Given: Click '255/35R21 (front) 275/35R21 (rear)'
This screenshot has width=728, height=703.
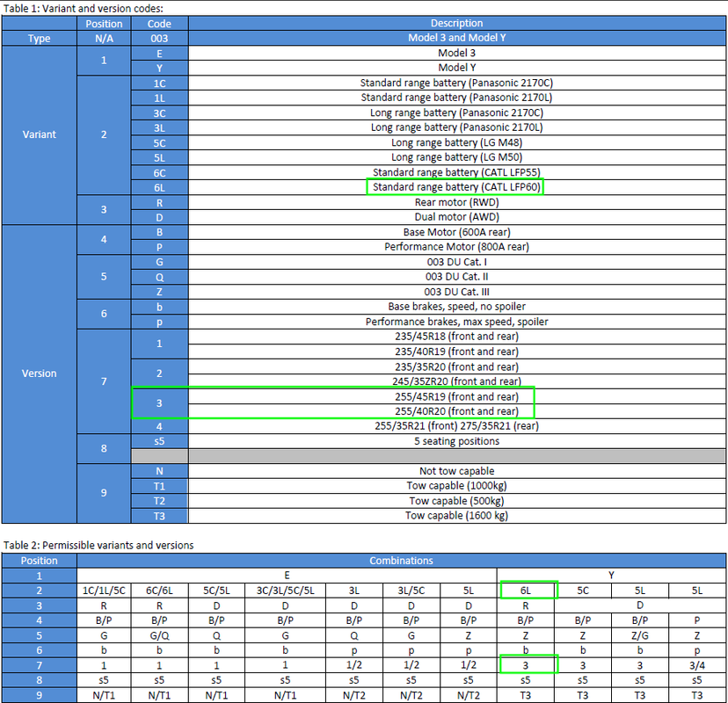Looking at the screenshot, I should tap(457, 426).
